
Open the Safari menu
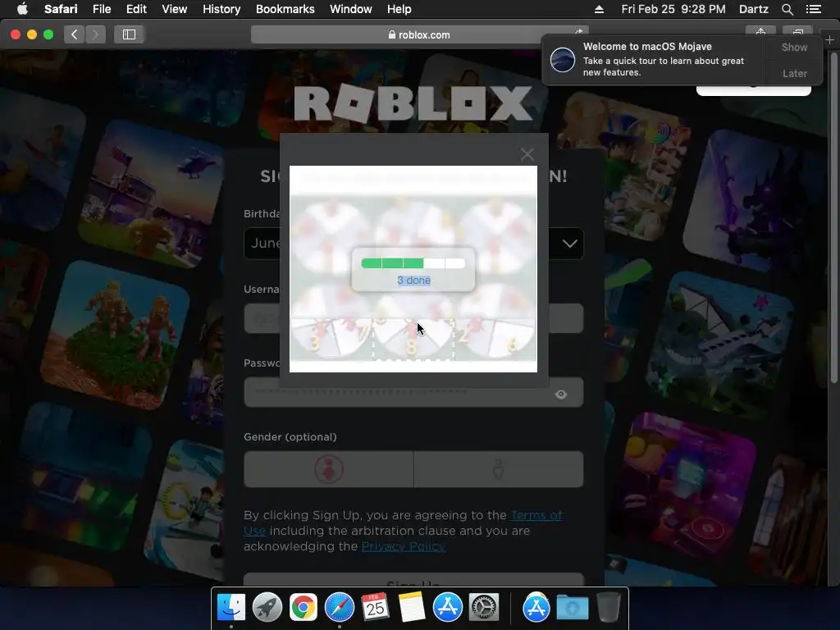[x=61, y=9]
